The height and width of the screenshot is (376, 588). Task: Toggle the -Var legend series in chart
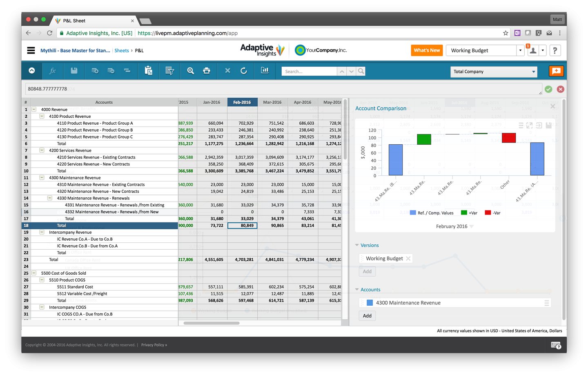(492, 213)
